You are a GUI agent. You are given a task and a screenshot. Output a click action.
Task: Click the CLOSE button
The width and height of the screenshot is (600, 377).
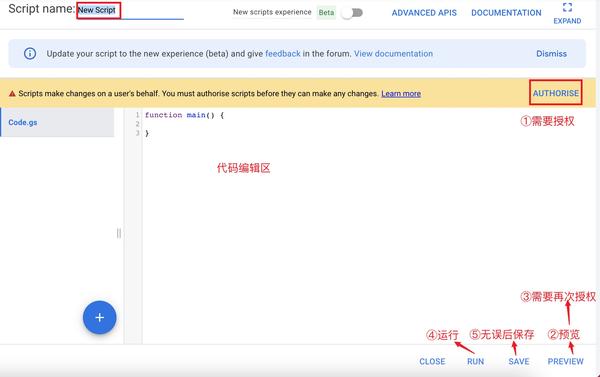[432, 361]
